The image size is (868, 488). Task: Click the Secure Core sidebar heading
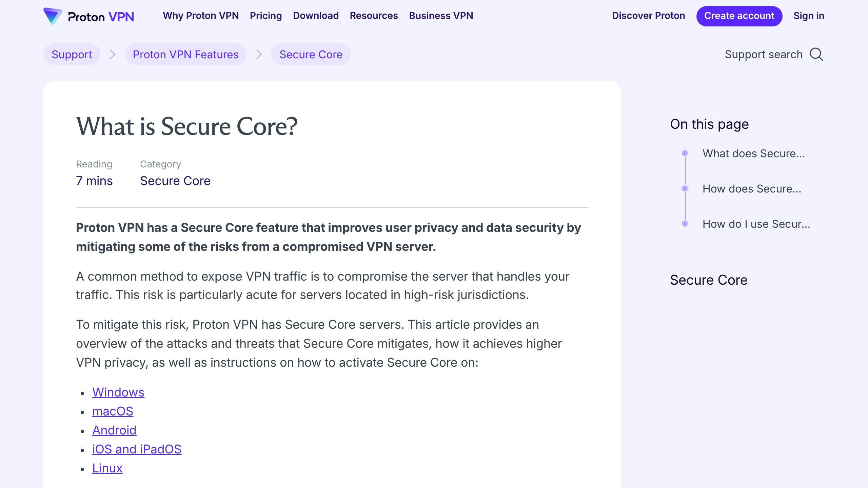[x=709, y=280]
